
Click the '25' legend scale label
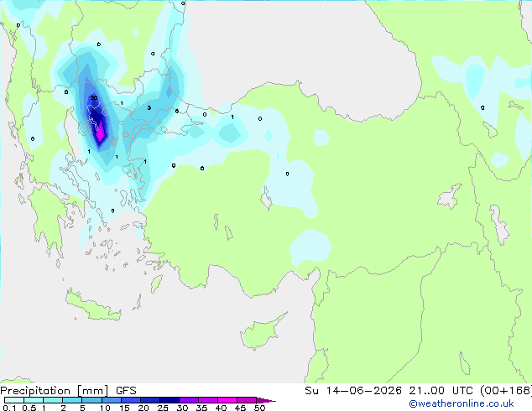163,408
